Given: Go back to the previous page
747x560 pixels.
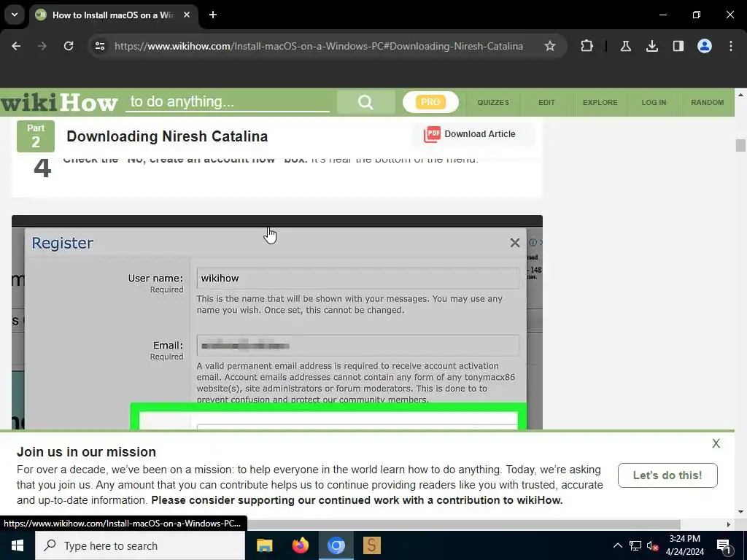Looking at the screenshot, I should pyautogui.click(x=16, y=46).
